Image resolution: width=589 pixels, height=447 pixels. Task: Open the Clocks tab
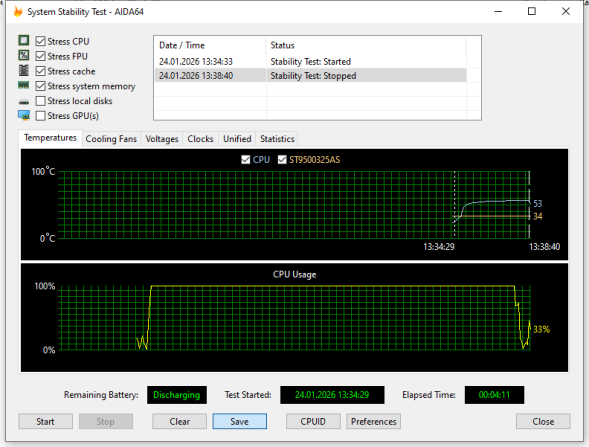click(200, 139)
